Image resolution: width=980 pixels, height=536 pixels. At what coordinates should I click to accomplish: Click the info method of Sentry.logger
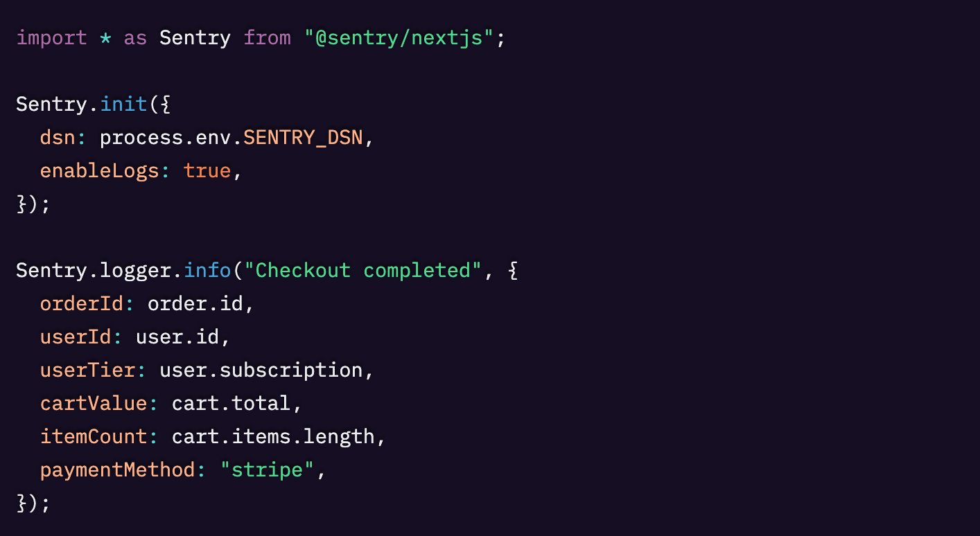207,270
